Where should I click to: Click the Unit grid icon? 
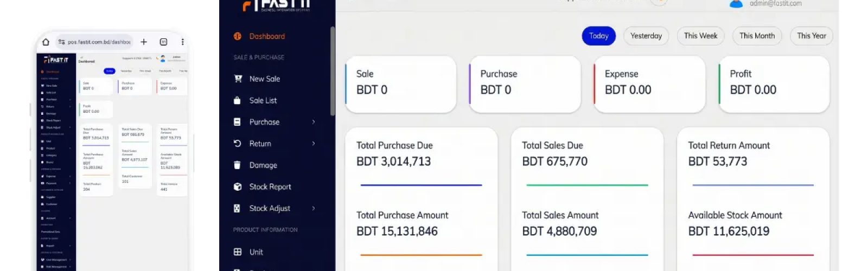pos(237,252)
